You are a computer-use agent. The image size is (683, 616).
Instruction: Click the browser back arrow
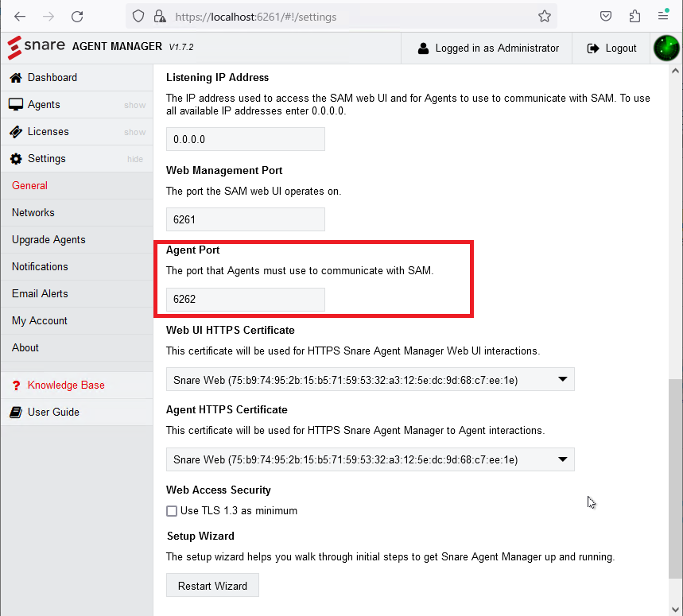20,17
